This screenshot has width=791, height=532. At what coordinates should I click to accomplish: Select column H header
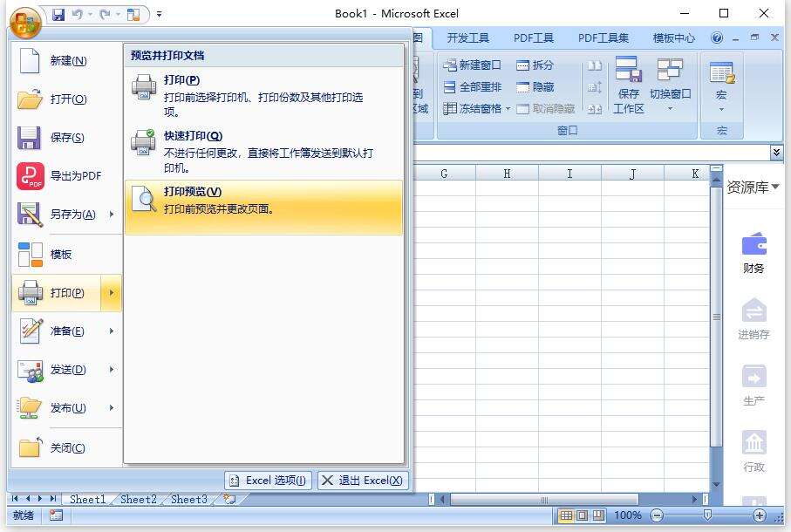tap(507, 174)
